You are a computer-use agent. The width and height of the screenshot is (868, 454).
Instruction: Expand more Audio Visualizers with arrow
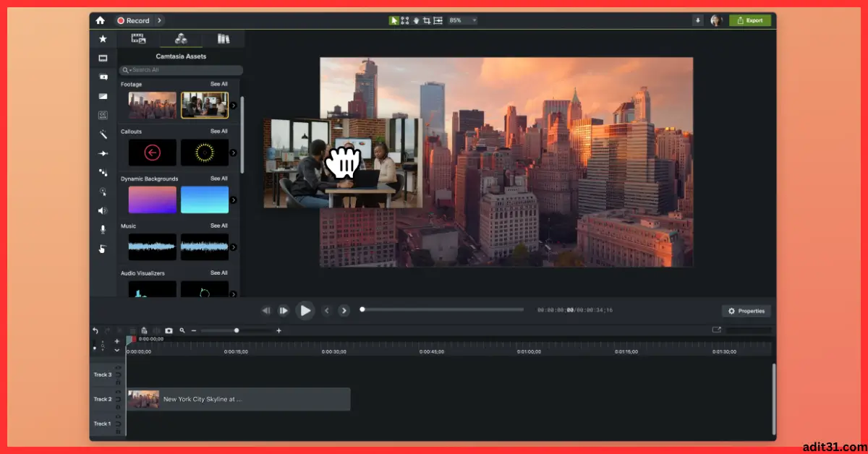tap(233, 294)
